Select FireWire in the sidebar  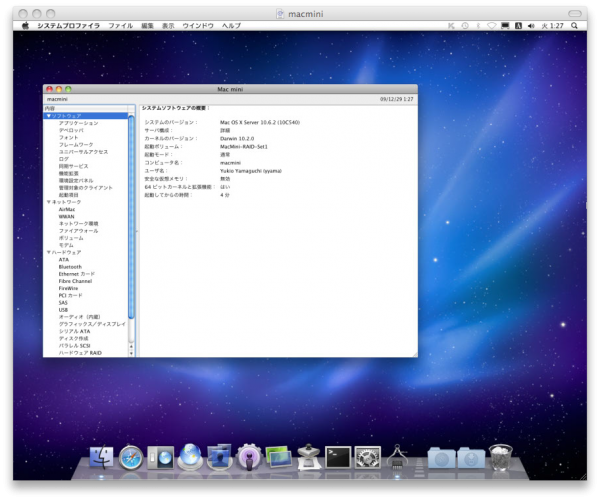pyautogui.click(x=68, y=288)
